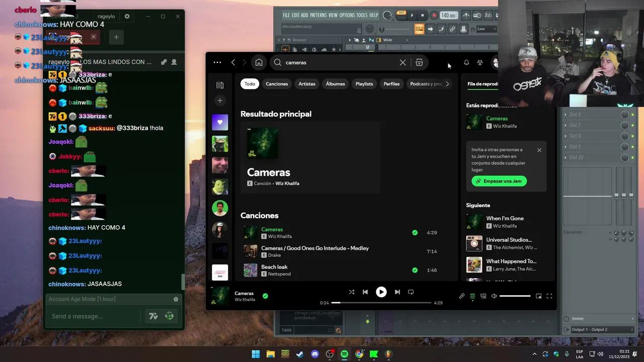Open FL Studio OPTIONS menu

(347, 15)
